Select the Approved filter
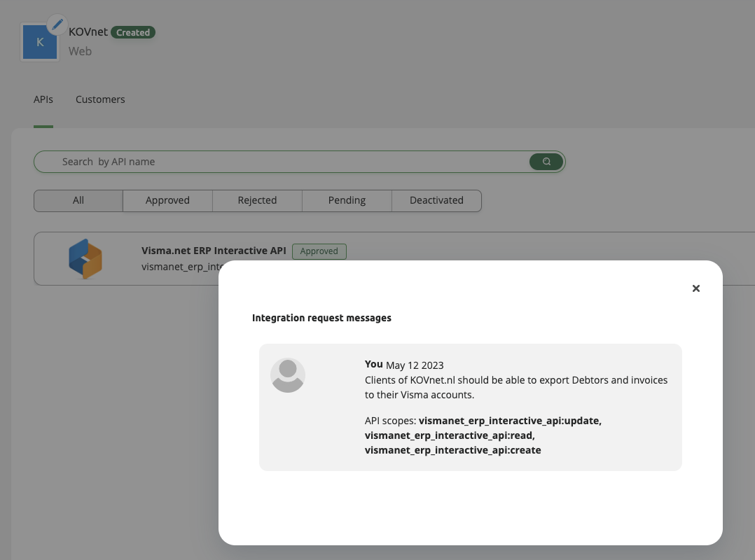755x560 pixels. pyautogui.click(x=167, y=201)
